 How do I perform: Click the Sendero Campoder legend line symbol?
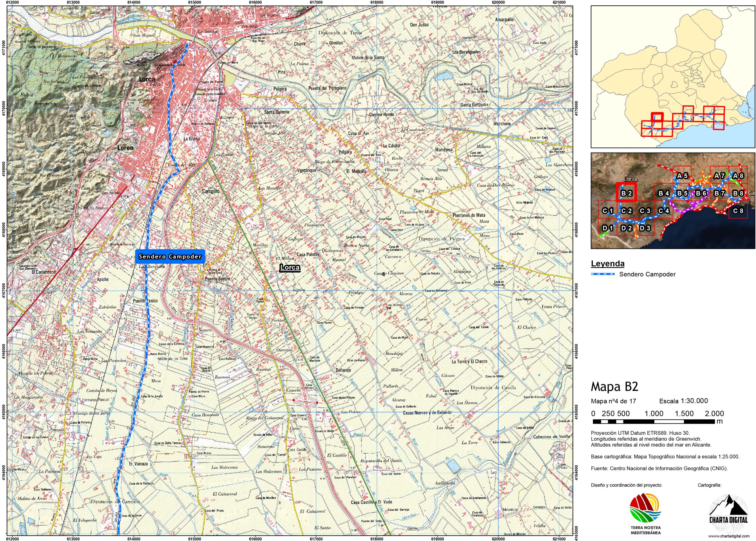[x=602, y=274]
